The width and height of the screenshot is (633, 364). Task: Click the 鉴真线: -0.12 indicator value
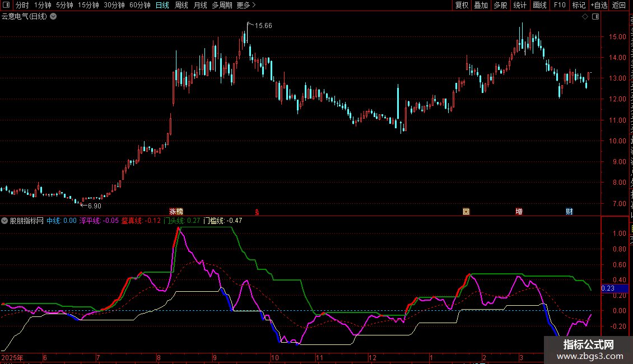(x=141, y=221)
